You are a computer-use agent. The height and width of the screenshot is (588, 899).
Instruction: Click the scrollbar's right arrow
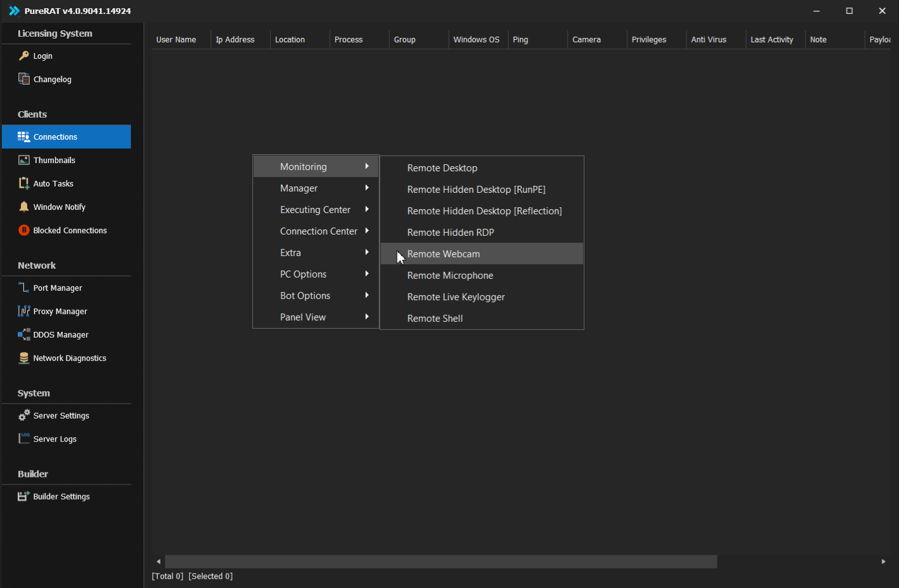click(x=884, y=561)
